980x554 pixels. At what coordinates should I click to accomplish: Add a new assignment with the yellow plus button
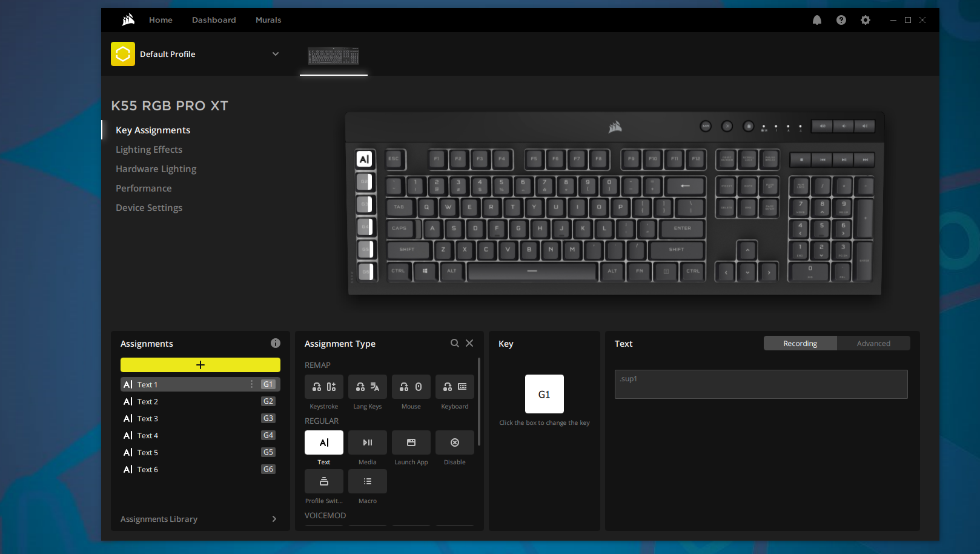[200, 365]
